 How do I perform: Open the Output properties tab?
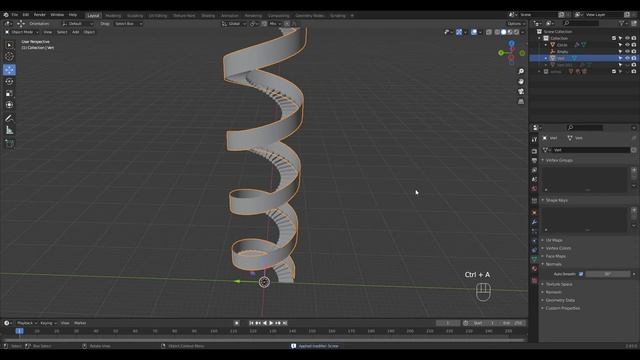(534, 161)
